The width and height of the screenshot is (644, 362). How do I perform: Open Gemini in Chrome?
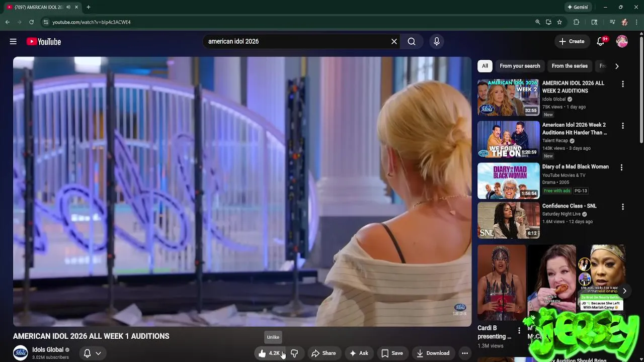click(578, 7)
